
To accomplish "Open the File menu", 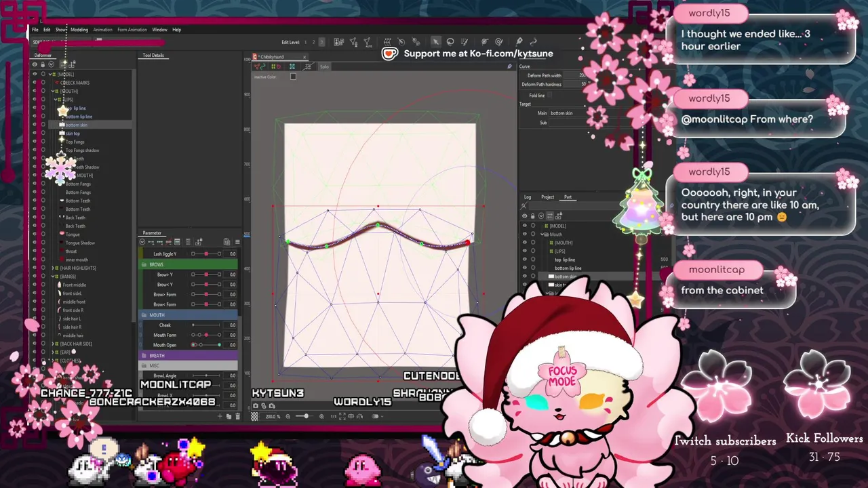I will point(35,30).
